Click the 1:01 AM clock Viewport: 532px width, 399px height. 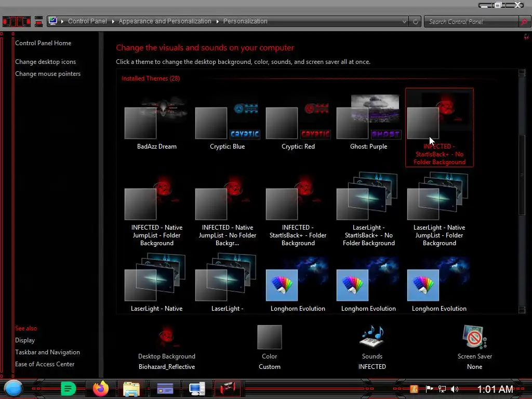(495, 389)
